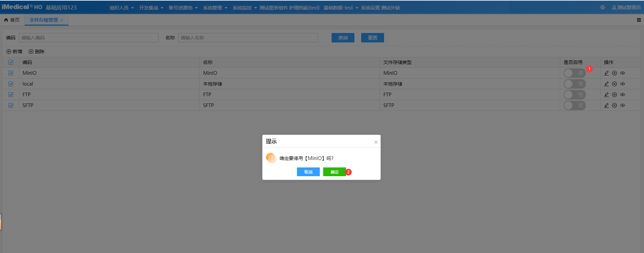Click the iMedical HO logo
This screenshot has height=253, width=644.
(x=22, y=7)
